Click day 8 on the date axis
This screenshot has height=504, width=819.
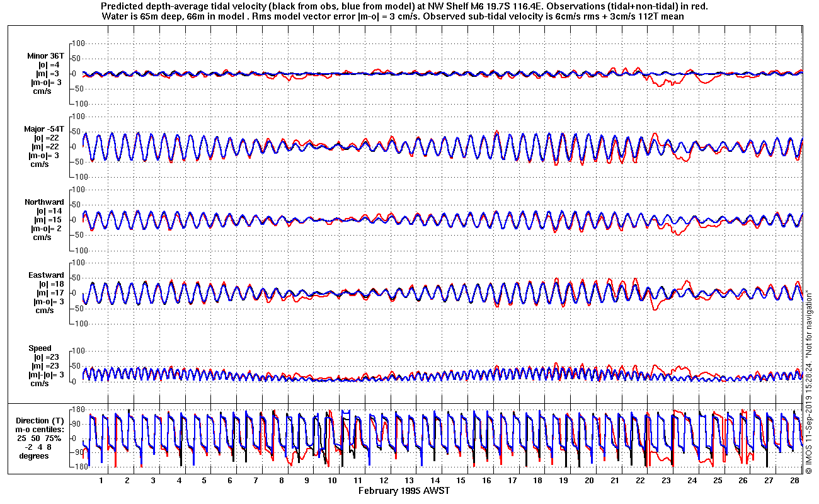pos(281,480)
